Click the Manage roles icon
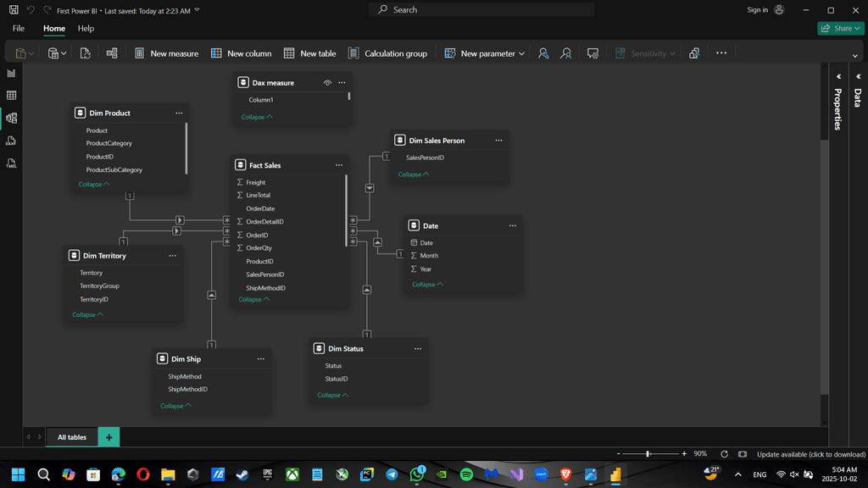868x488 pixels. click(543, 53)
